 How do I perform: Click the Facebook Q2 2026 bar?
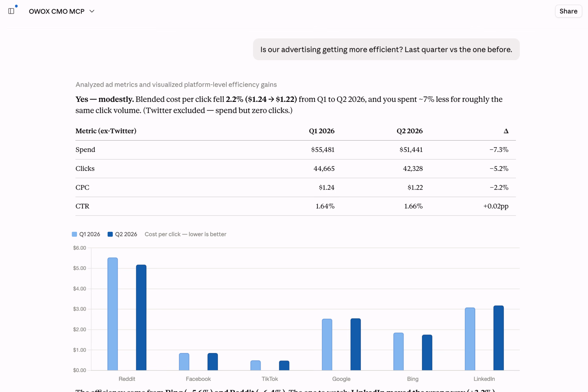pyautogui.click(x=213, y=362)
